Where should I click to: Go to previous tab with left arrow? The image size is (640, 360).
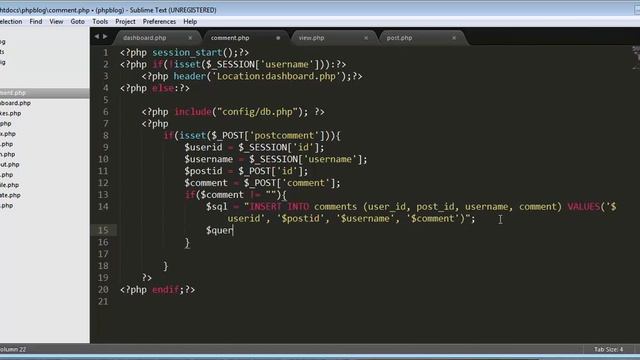[x=97, y=37]
